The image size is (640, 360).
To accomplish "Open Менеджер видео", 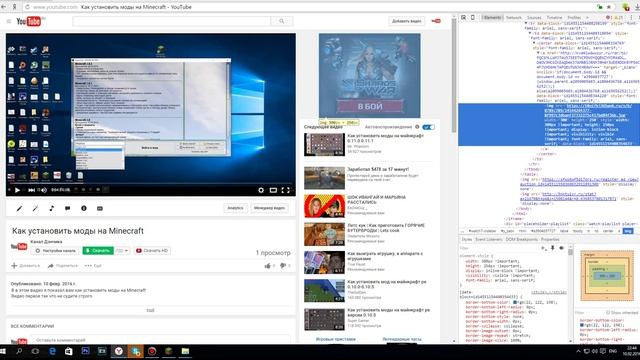I will click(x=269, y=208).
